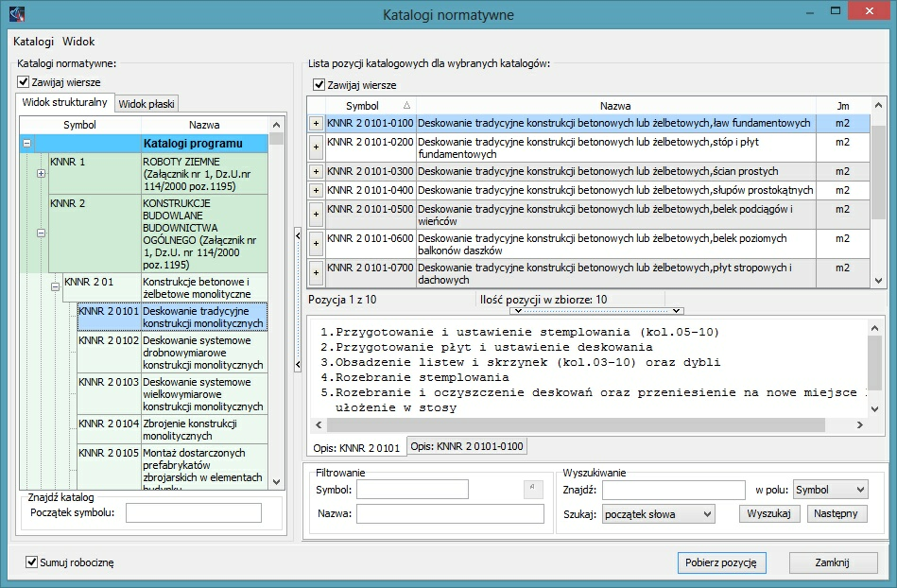Image resolution: width=897 pixels, height=588 pixels.
Task: Switch to the Widok strukturalny tab
Action: point(64,102)
